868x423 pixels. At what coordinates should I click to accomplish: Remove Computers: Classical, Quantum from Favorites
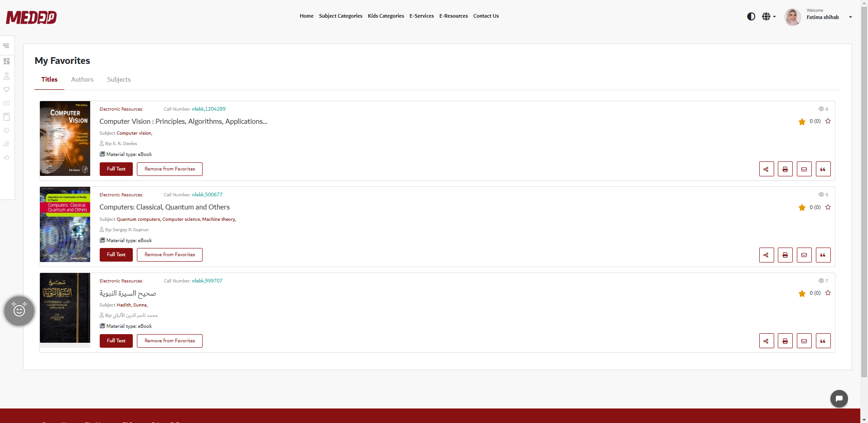169,254
